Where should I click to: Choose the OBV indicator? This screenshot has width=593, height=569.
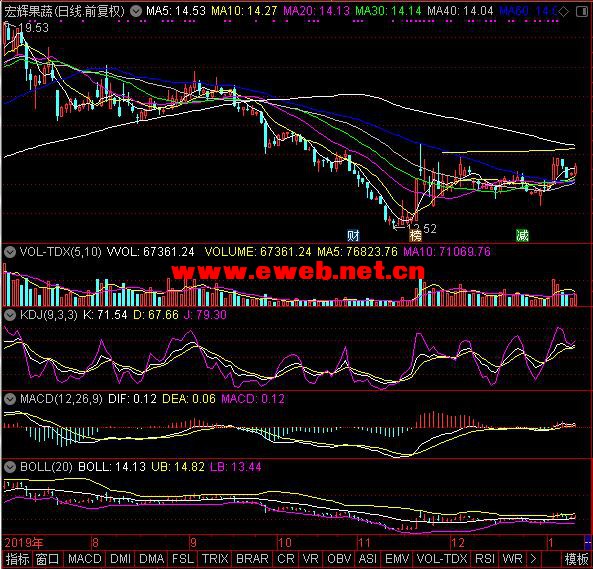tap(339, 559)
